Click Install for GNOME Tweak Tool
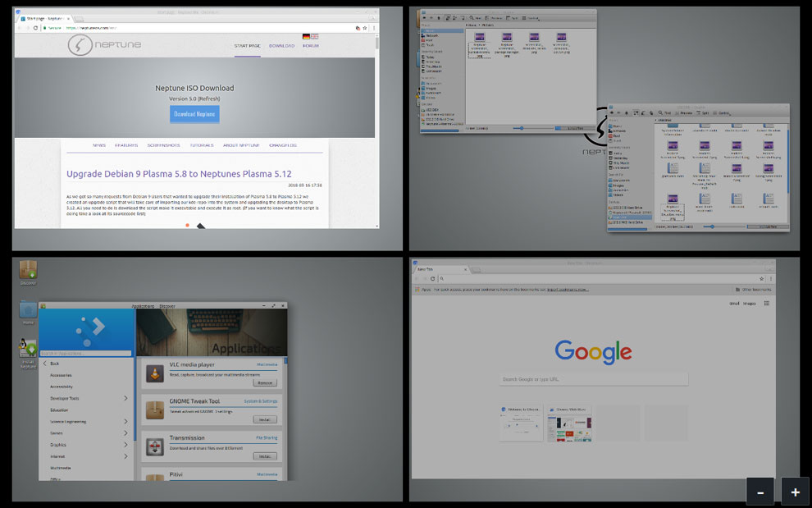 [x=265, y=419]
